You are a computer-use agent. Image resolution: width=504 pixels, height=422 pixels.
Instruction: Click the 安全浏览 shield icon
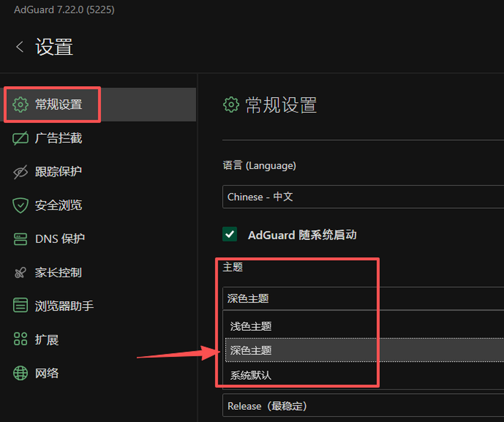click(x=20, y=205)
